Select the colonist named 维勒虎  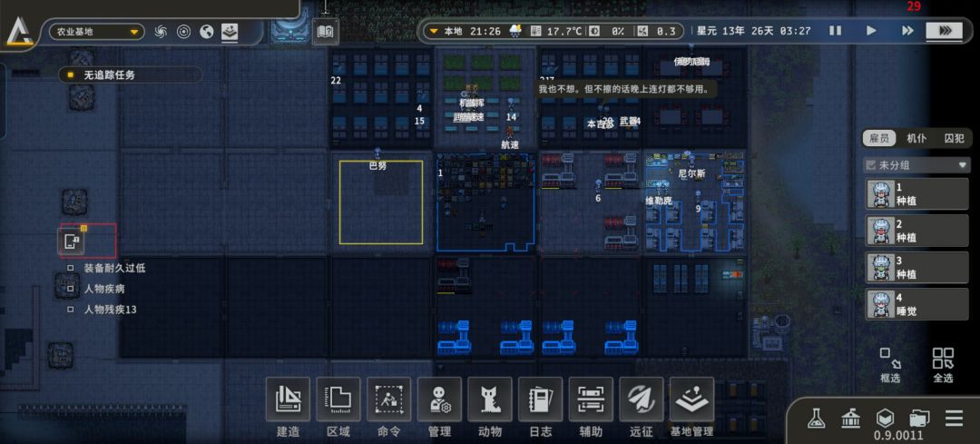(x=659, y=201)
